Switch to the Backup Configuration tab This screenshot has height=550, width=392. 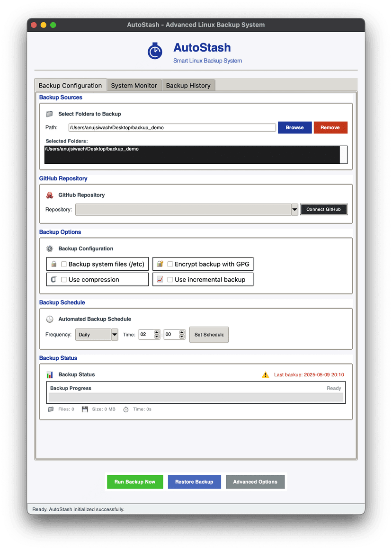pos(70,85)
